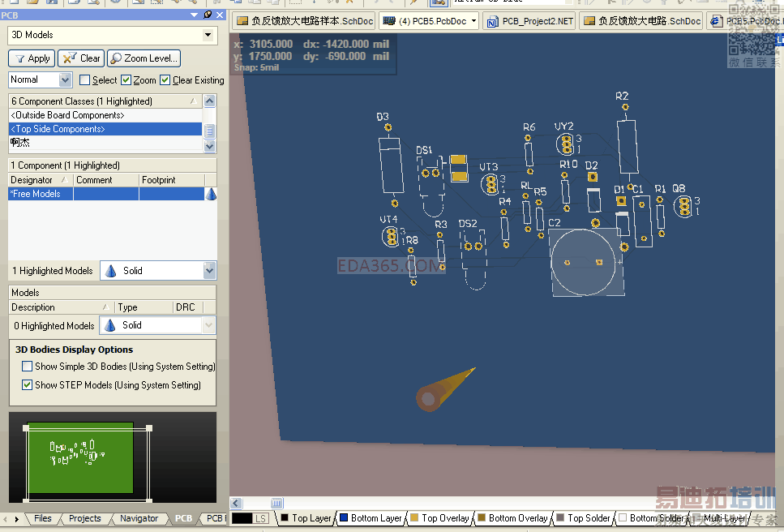This screenshot has height=532, width=784.
Task: Open the 3D Models mode dropdown
Action: pyautogui.click(x=208, y=36)
